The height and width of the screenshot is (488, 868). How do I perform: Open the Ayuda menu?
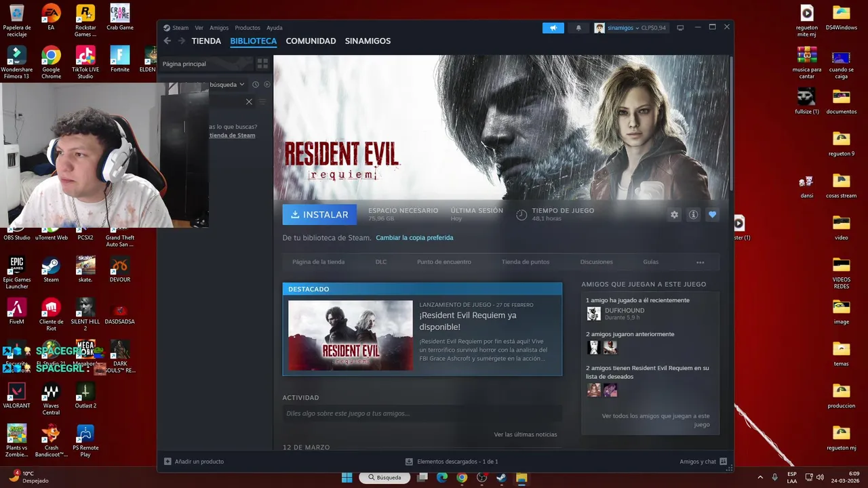pos(275,28)
